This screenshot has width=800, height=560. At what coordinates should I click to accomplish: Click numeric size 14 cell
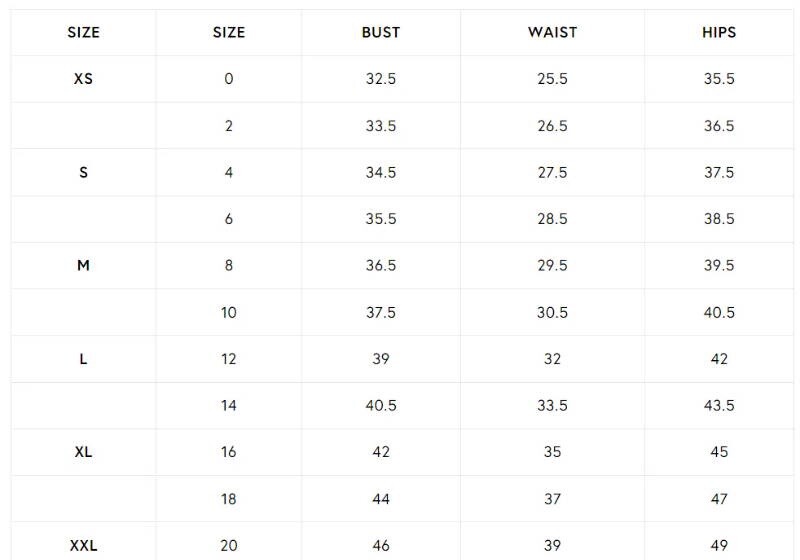pyautogui.click(x=228, y=405)
